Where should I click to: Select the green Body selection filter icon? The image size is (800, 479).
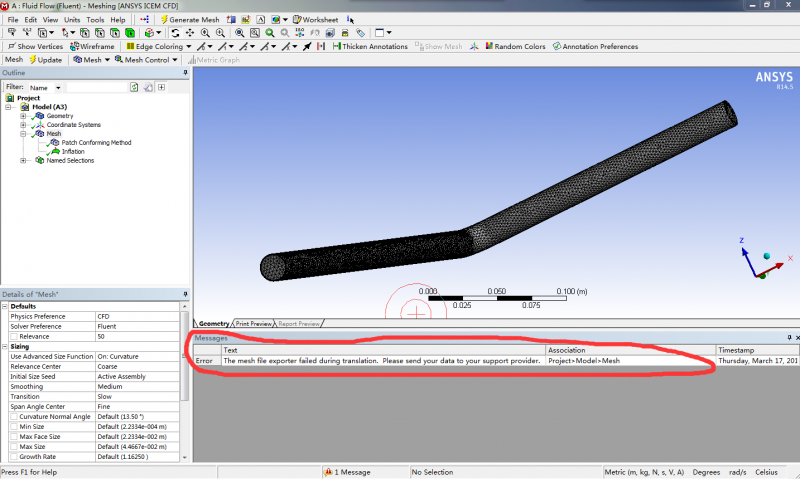click(130, 33)
